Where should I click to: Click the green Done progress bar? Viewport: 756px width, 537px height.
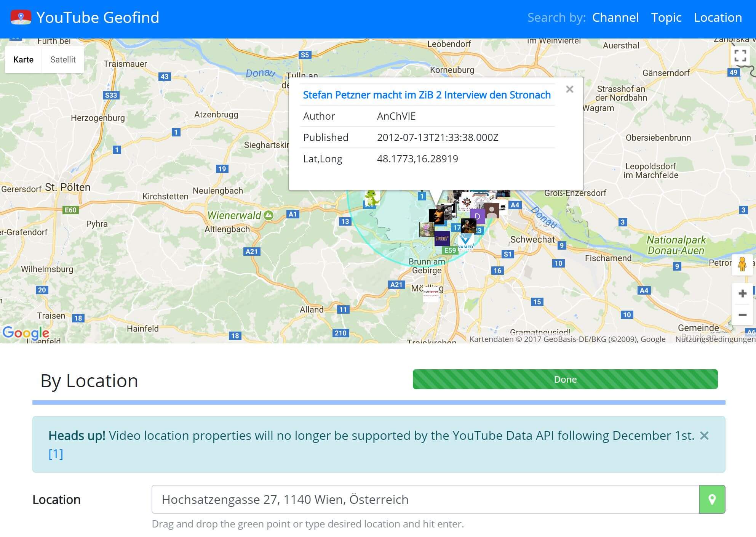(x=565, y=379)
